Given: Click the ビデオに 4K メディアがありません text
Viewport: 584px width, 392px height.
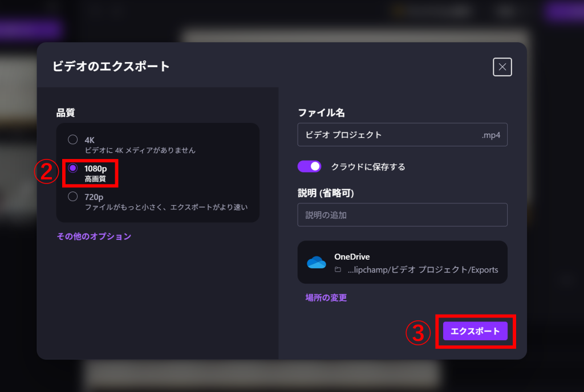Looking at the screenshot, I should coord(140,150).
